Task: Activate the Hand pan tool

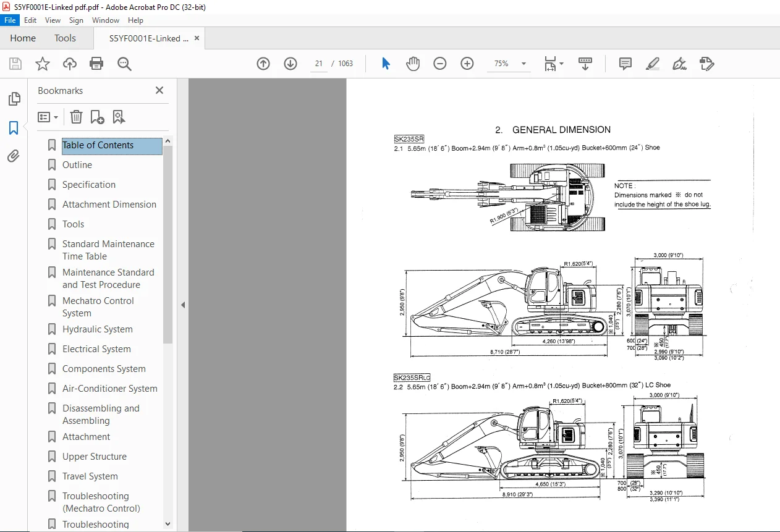Action: tap(413, 64)
